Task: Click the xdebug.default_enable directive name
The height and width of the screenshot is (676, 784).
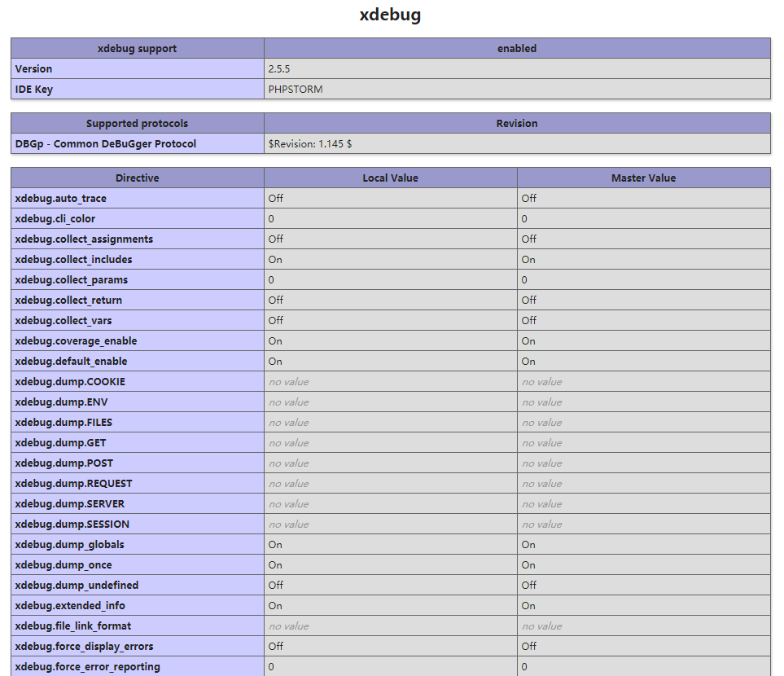Action: click(x=71, y=362)
